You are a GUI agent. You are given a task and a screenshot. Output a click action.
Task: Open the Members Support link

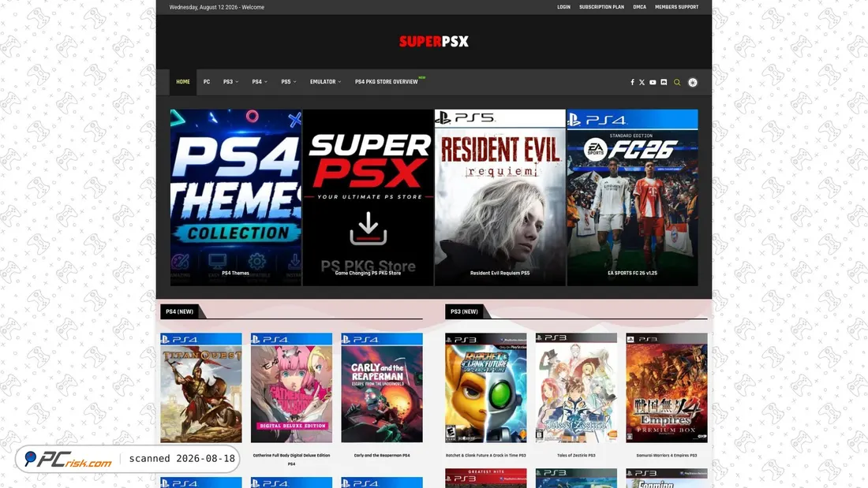coord(676,7)
